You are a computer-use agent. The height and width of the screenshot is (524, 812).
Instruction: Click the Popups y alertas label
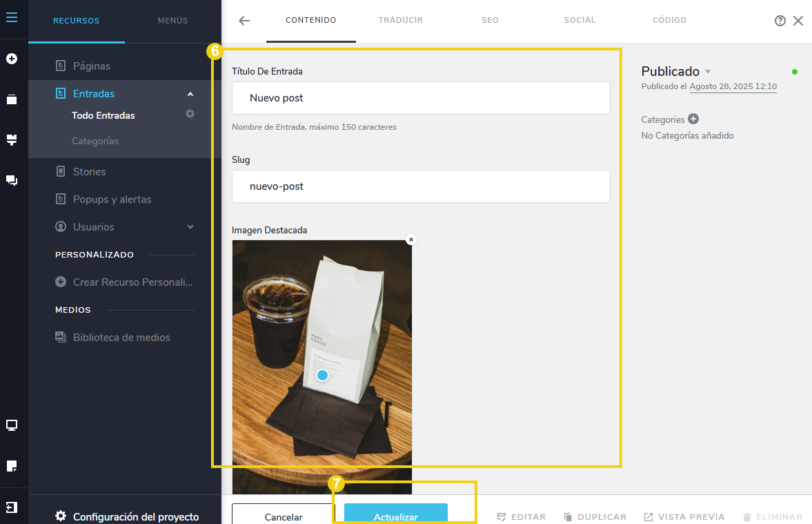click(x=112, y=200)
